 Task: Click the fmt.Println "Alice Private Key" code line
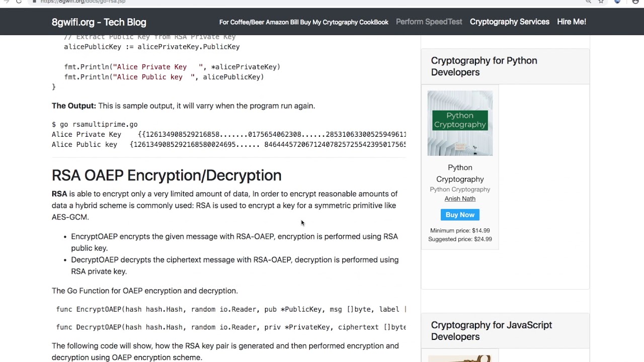pos(172,67)
